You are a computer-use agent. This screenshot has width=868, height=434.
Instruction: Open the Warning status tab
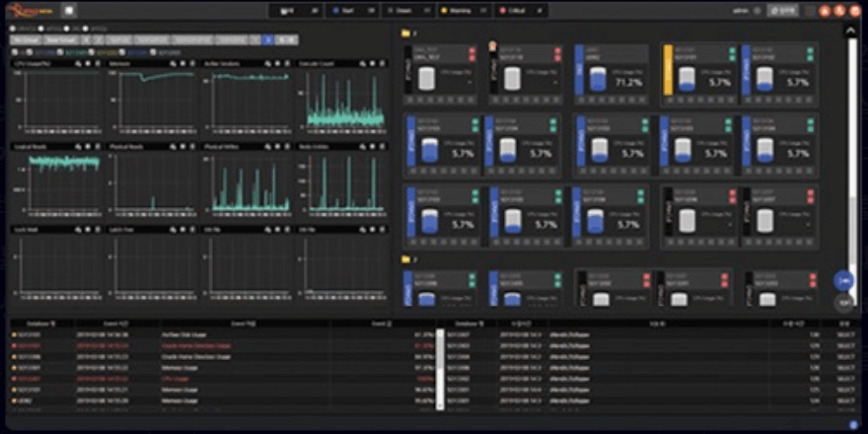tap(464, 11)
